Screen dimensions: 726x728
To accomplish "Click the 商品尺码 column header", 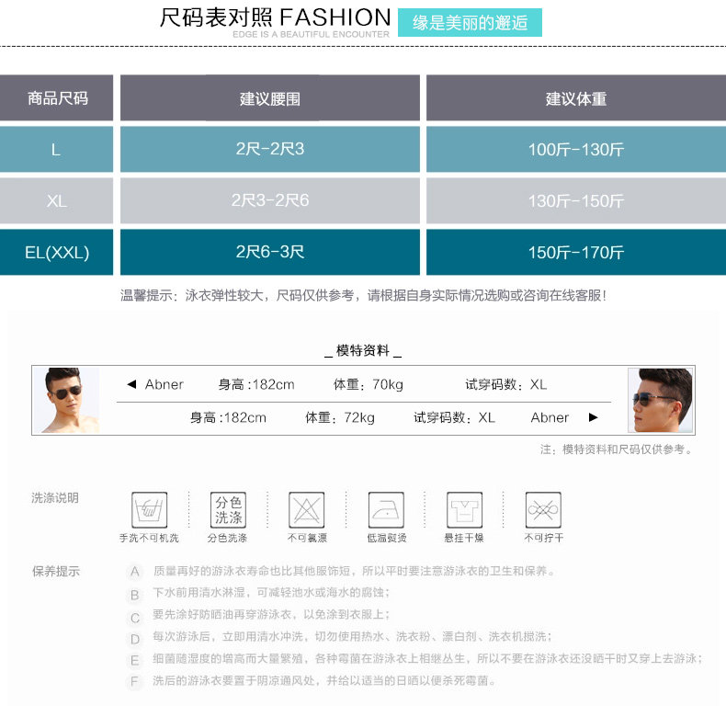I will tap(57, 98).
